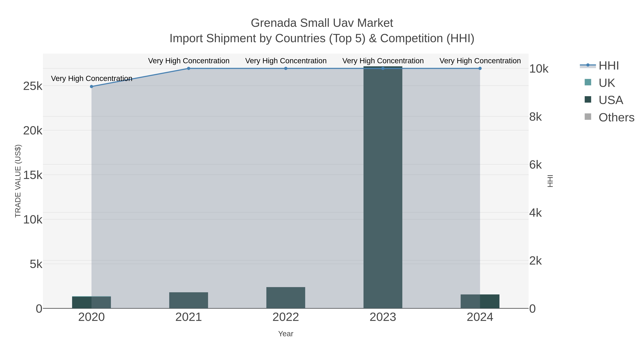The height and width of the screenshot is (362, 644).
Task: Click the 2020 import bar
Action: tap(91, 302)
